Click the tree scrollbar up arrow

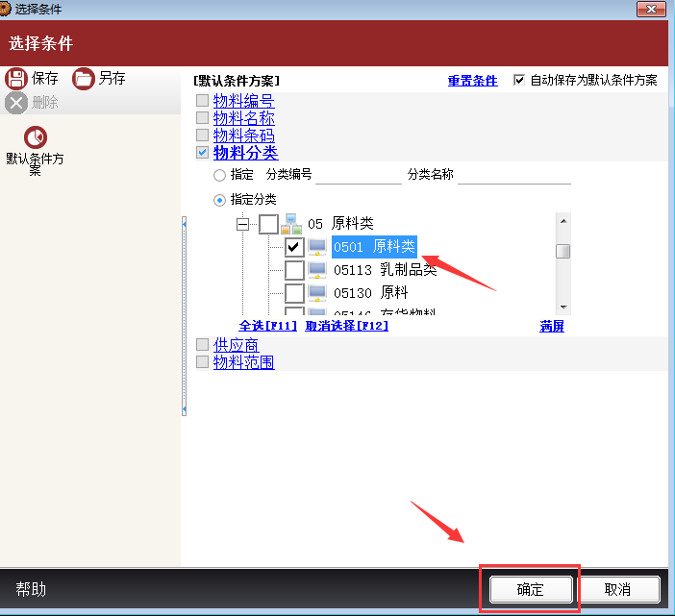[563, 221]
